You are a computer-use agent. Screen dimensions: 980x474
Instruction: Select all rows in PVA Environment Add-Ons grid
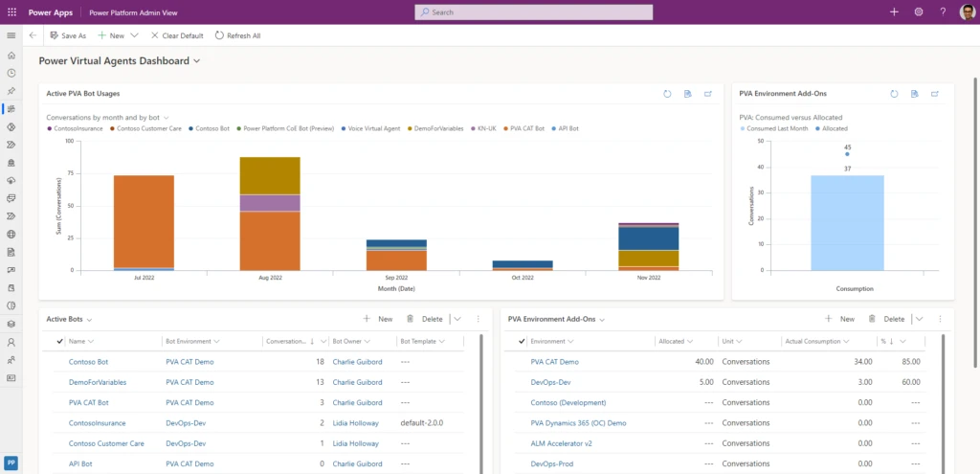522,341
